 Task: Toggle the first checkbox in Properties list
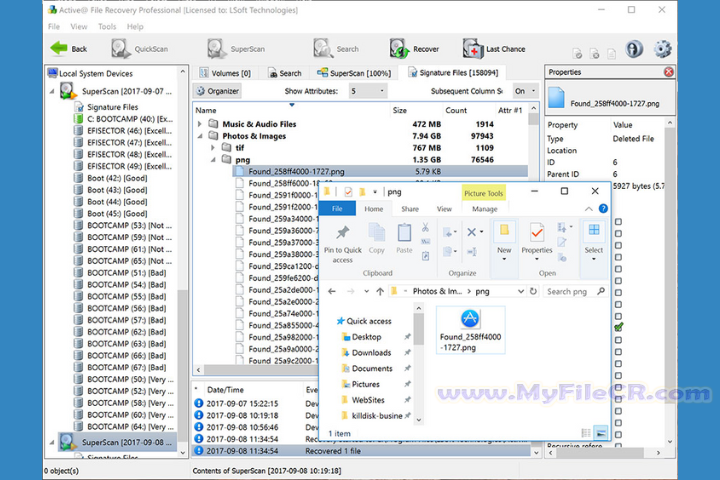[x=619, y=221]
